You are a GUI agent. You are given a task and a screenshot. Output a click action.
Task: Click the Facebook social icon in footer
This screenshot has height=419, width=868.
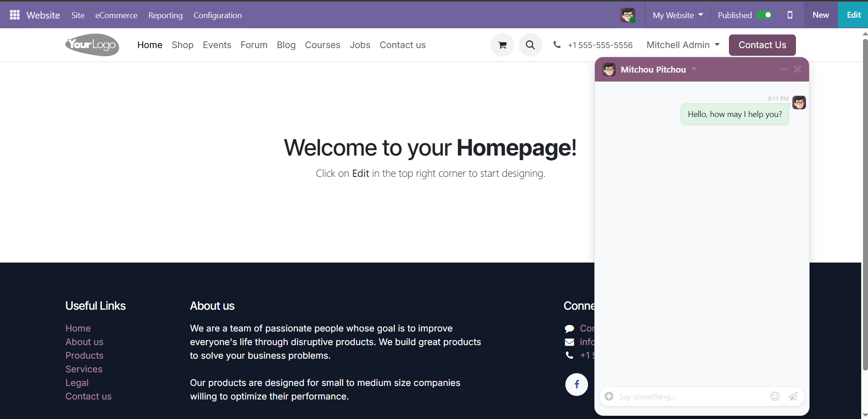coord(576,385)
